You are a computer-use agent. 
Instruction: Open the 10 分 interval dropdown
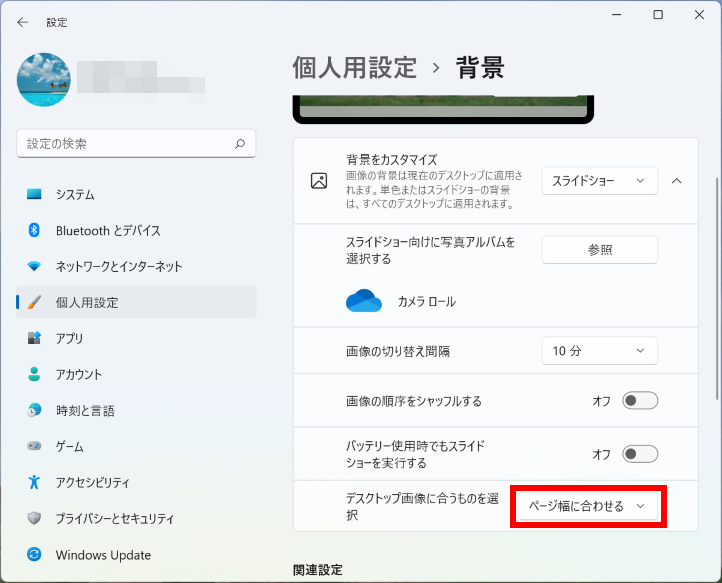pyautogui.click(x=600, y=351)
